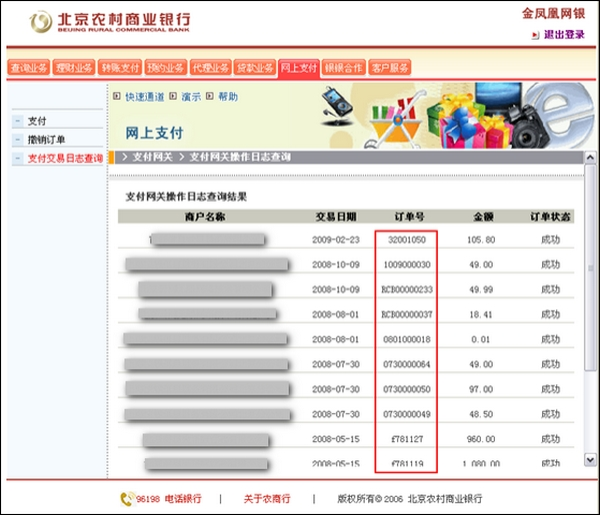
Task: Click order number 32001050 in the table
Action: pyautogui.click(x=407, y=240)
